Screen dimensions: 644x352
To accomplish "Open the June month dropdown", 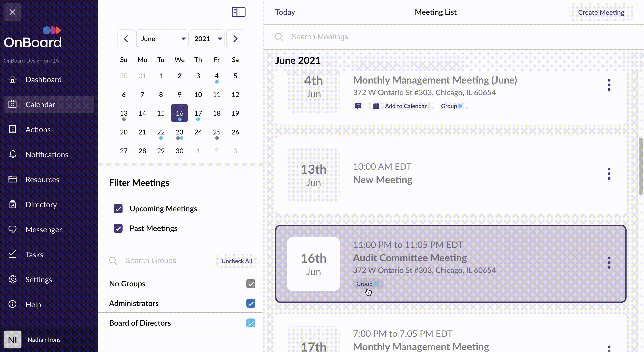I will coord(163,38).
